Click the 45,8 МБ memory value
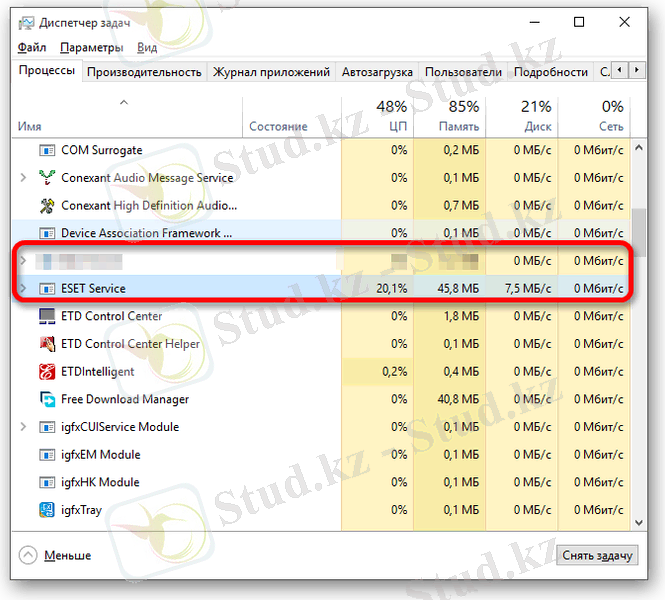Image resolution: width=665 pixels, height=600 pixels. coord(458,289)
